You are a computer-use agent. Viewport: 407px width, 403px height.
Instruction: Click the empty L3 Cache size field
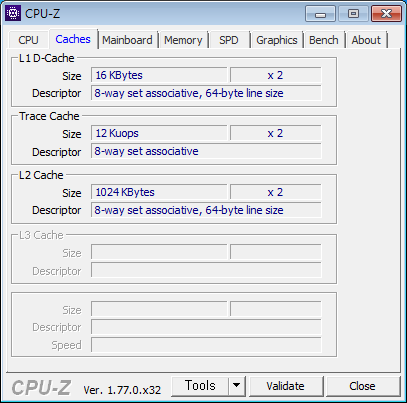(x=159, y=252)
